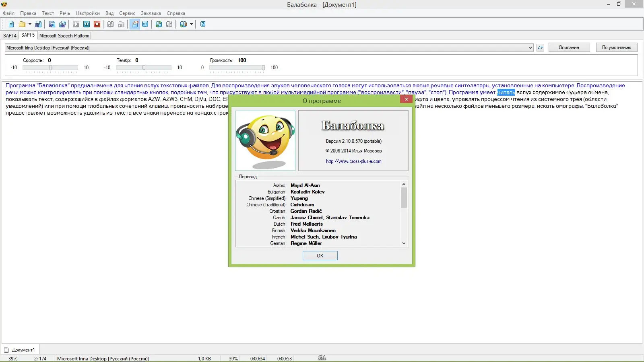Click the refresh icon next to the voice list
The height and width of the screenshot is (362, 644).
540,47
